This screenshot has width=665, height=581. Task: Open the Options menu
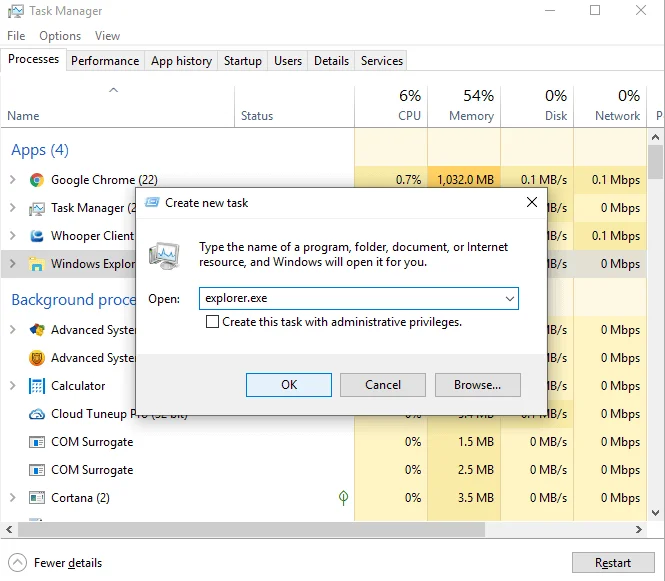coord(60,36)
